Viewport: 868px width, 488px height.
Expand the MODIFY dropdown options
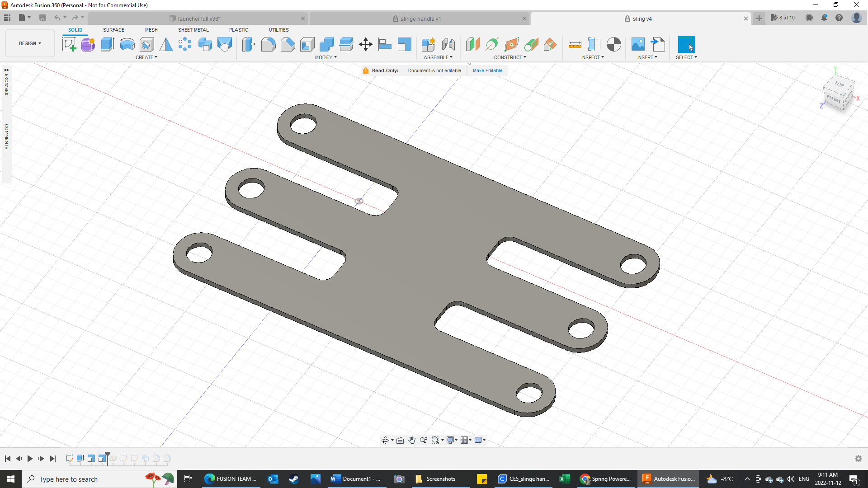(325, 57)
